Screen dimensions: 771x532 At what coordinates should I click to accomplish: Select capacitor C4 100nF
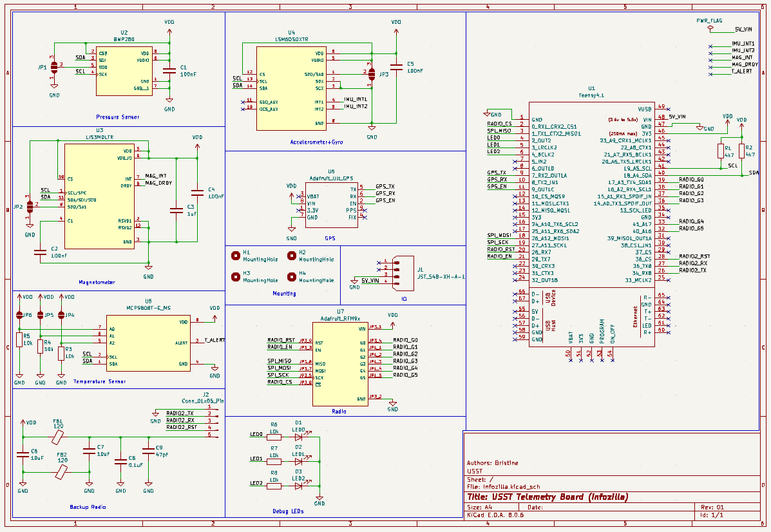tap(197, 193)
